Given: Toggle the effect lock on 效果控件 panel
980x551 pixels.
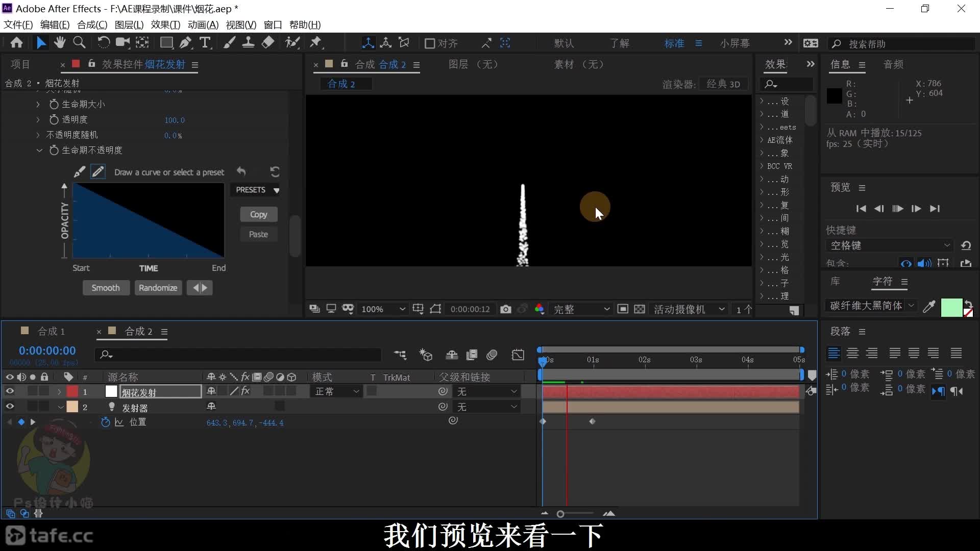Looking at the screenshot, I should tap(91, 64).
